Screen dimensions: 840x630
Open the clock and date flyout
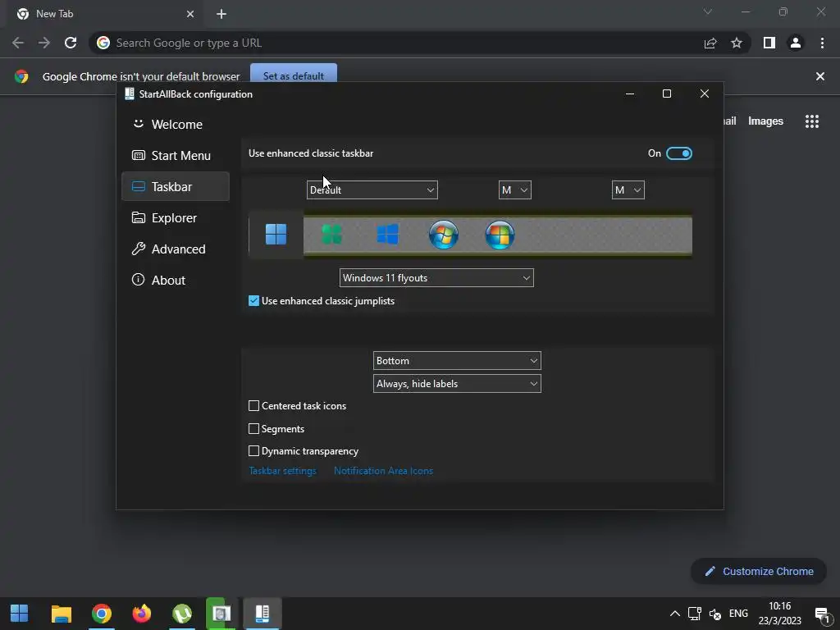coord(779,614)
